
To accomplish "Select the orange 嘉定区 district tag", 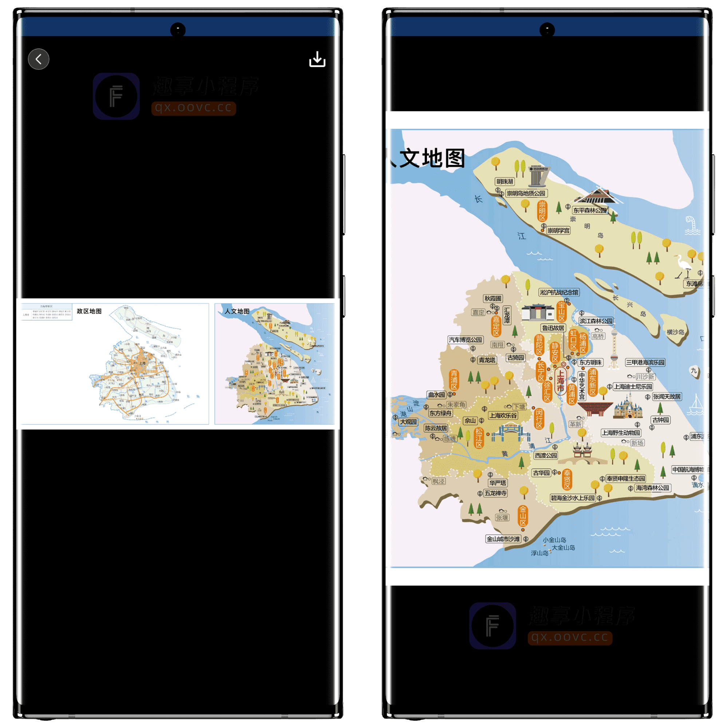I will pyautogui.click(x=496, y=326).
